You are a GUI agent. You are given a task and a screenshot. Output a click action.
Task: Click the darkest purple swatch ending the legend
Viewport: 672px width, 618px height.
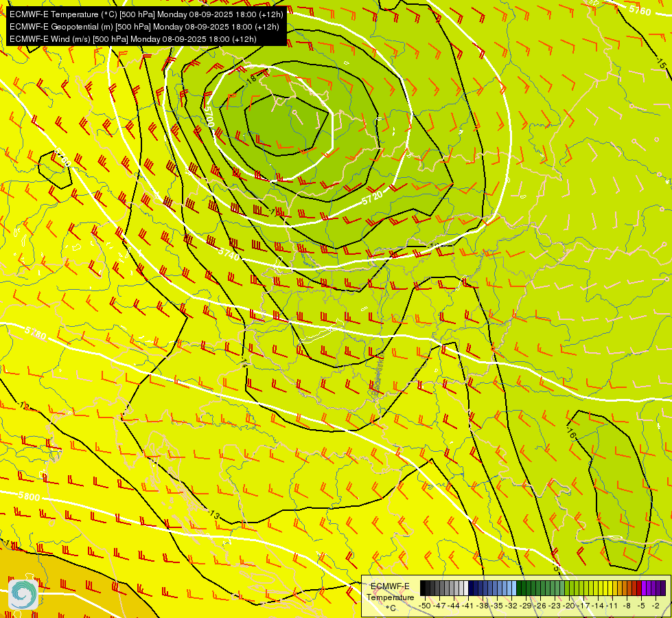pyautogui.click(x=663, y=588)
